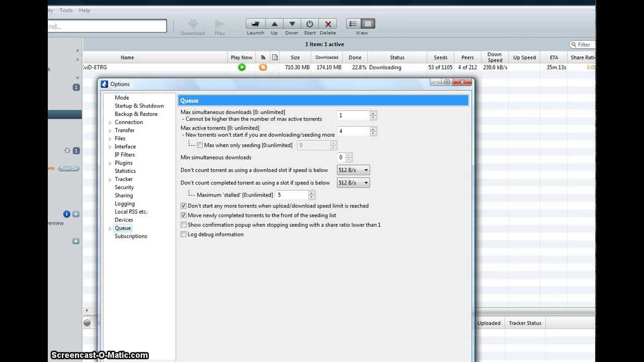Click the main search input box
Screen dimensions: 644x362
coord(107,26)
